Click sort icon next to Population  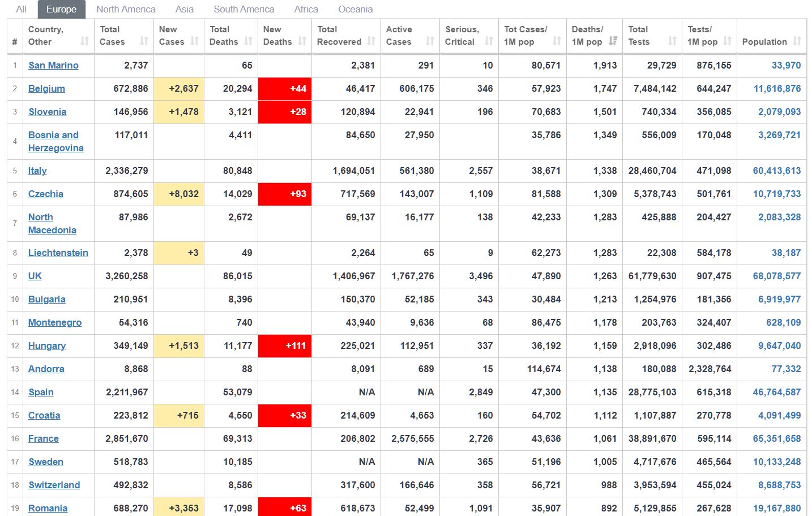coord(797,41)
